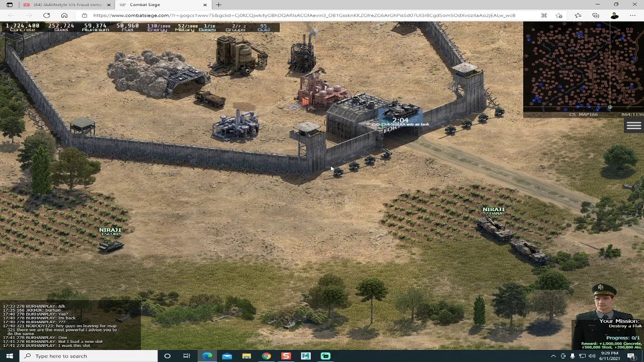Click the minimap to move view

point(583,66)
